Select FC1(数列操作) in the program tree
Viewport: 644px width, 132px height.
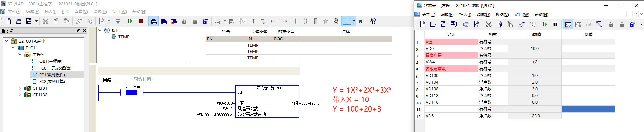click(x=52, y=75)
